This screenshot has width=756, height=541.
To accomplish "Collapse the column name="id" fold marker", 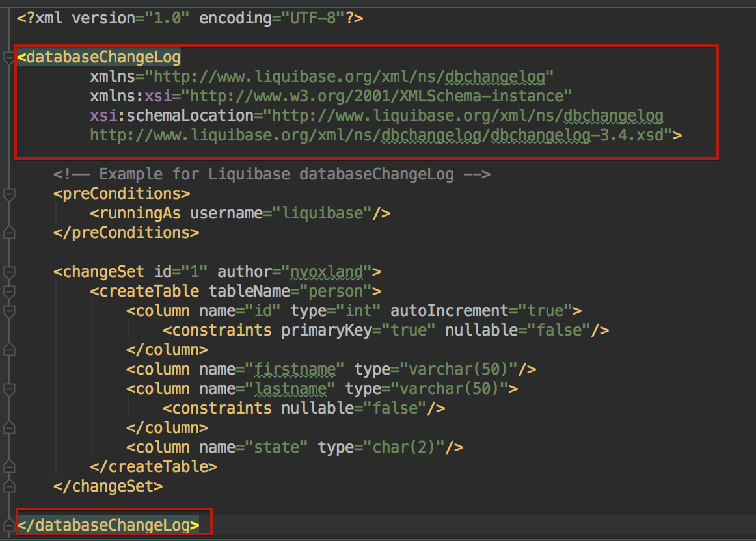I will (8, 311).
